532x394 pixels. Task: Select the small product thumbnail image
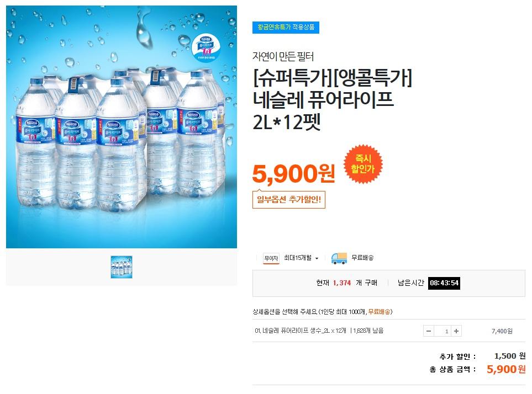(122, 267)
